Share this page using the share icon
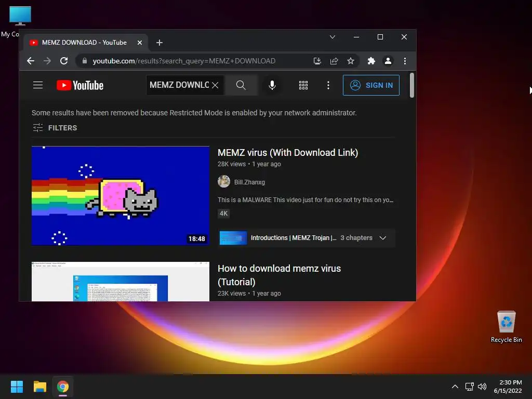The height and width of the screenshot is (399, 532). 334,61
